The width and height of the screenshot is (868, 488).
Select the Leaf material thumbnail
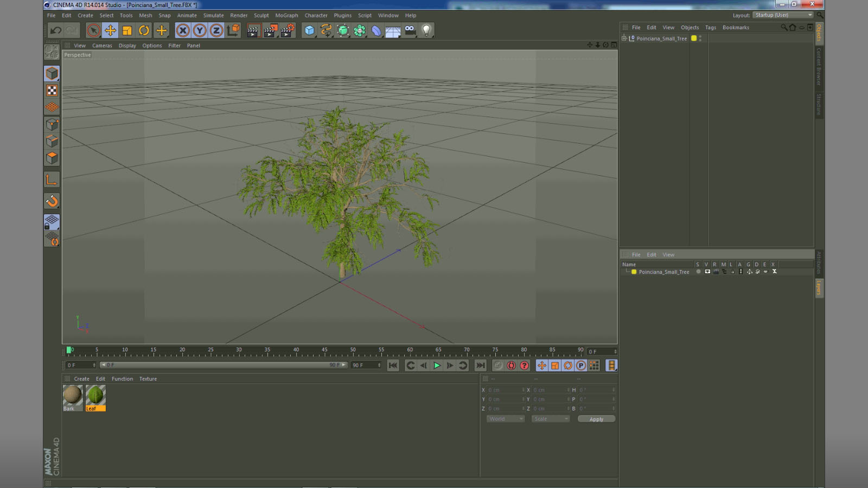pos(95,398)
